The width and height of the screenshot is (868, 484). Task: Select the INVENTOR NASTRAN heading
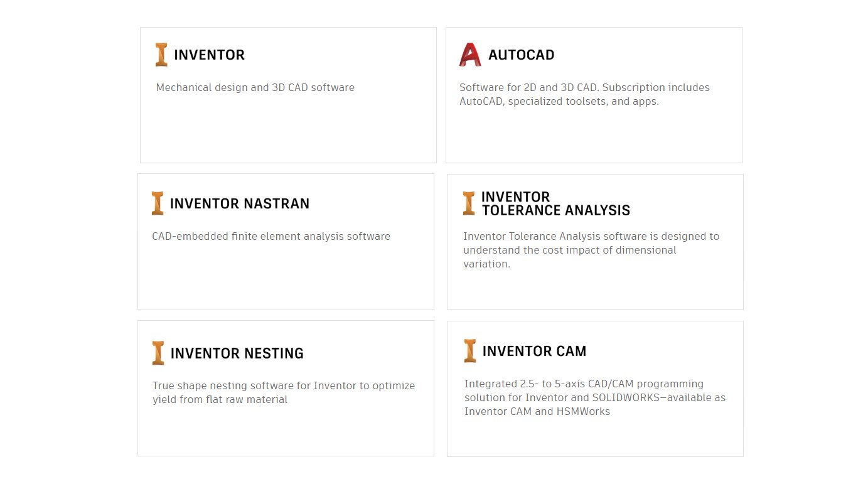pyautogui.click(x=239, y=204)
